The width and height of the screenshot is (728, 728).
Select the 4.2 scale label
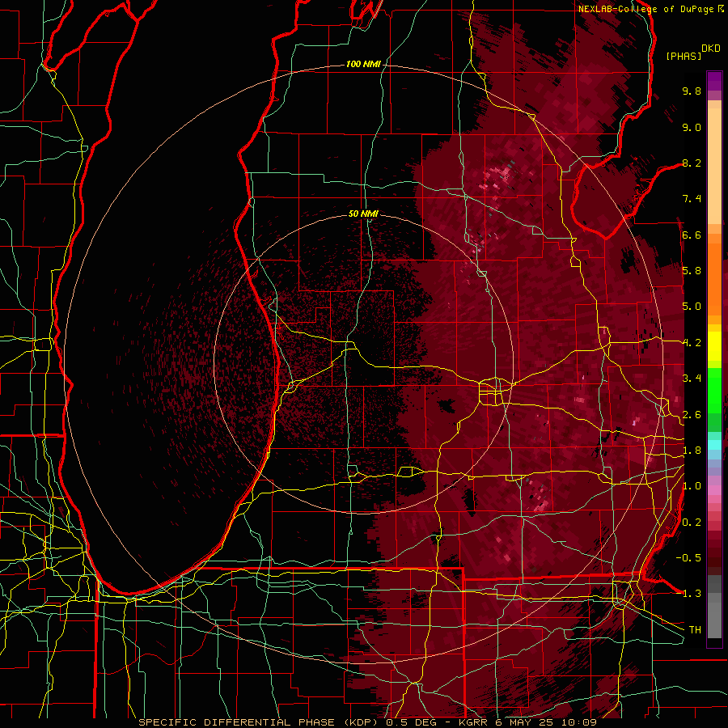pyautogui.click(x=692, y=343)
